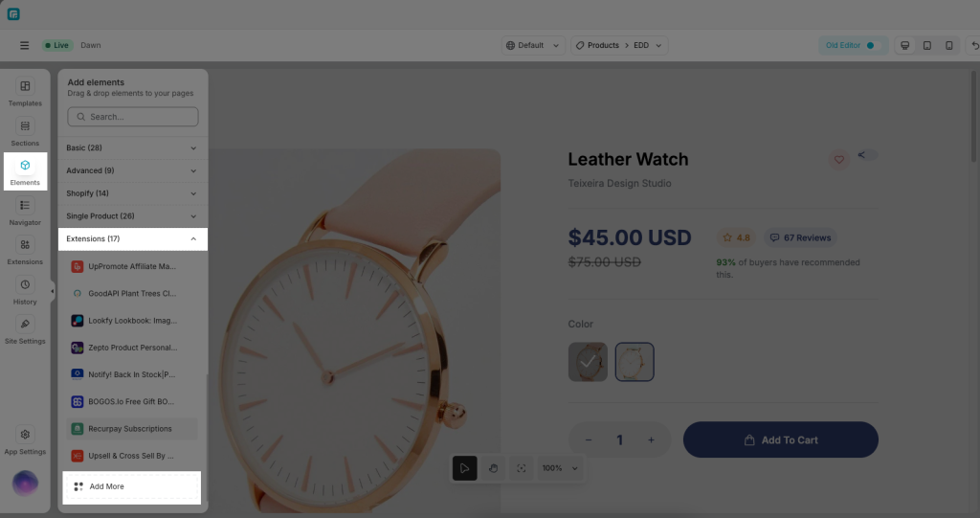The height and width of the screenshot is (518, 980).
Task: Select the checked gray watch variant
Action: click(588, 362)
